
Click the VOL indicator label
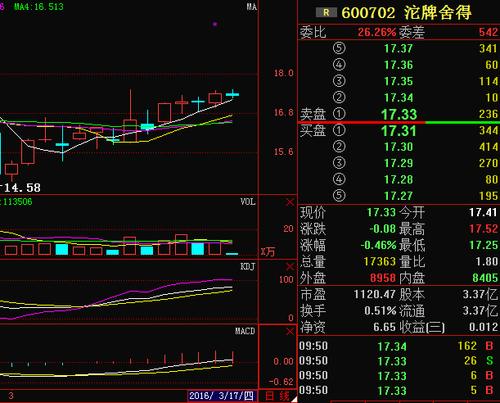tap(248, 202)
